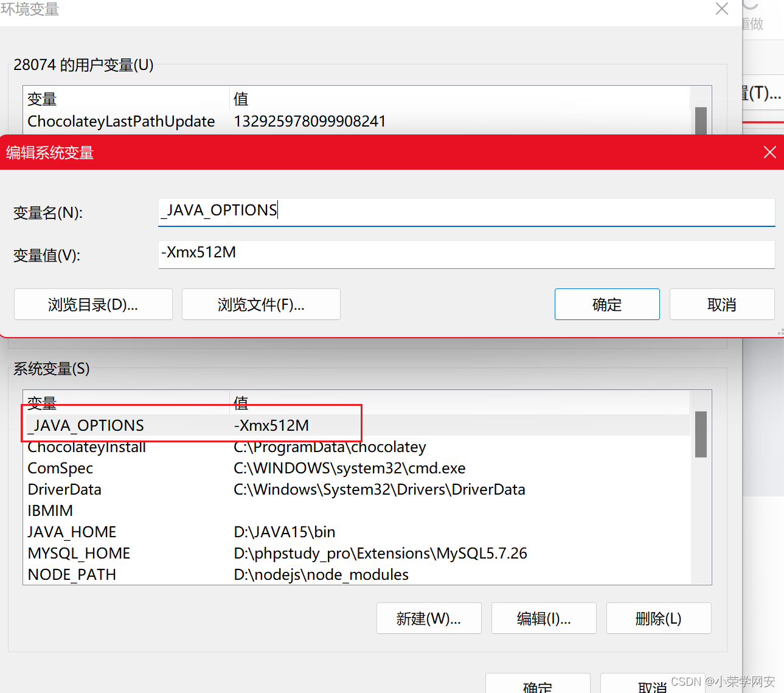Select ChocolateyLastPathUpdate user variable row
The width and height of the screenshot is (784, 693).
[x=356, y=121]
